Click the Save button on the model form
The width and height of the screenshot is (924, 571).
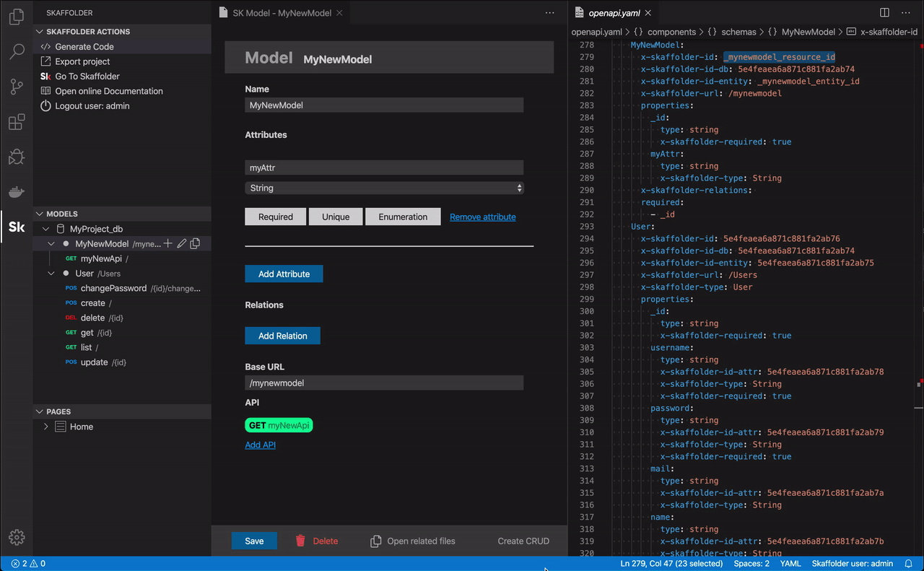[x=253, y=540]
